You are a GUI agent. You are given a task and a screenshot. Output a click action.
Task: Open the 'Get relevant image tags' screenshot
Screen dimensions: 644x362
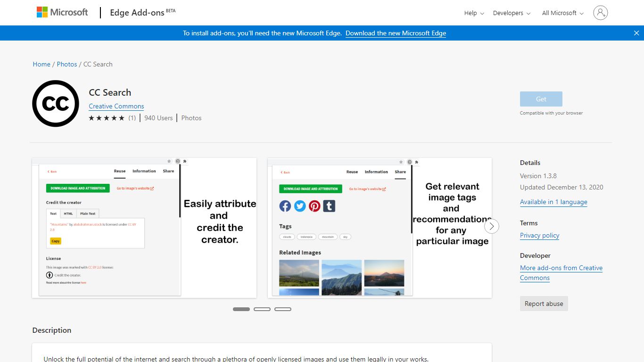(x=380, y=228)
